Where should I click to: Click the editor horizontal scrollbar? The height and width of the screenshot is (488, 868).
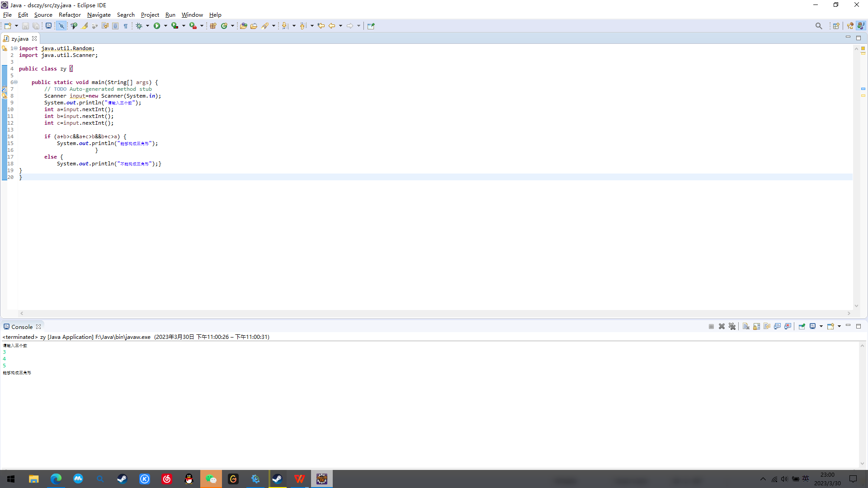pos(434,313)
